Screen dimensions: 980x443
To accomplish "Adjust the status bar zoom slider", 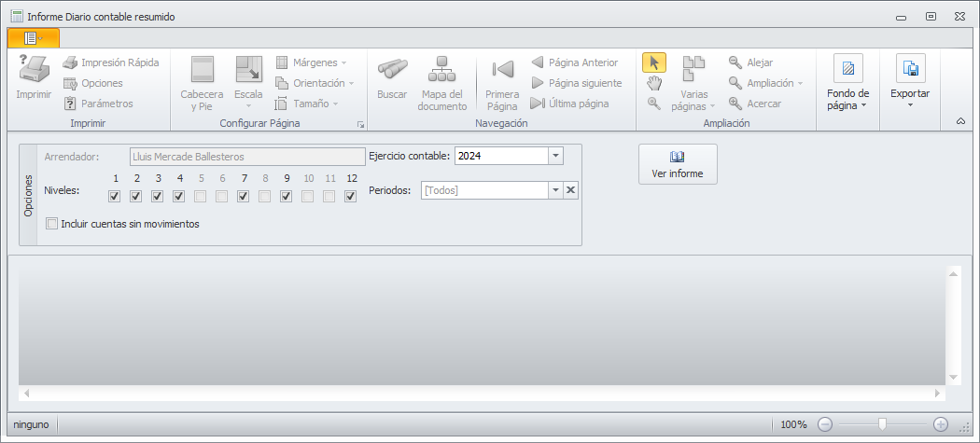I will click(x=882, y=425).
